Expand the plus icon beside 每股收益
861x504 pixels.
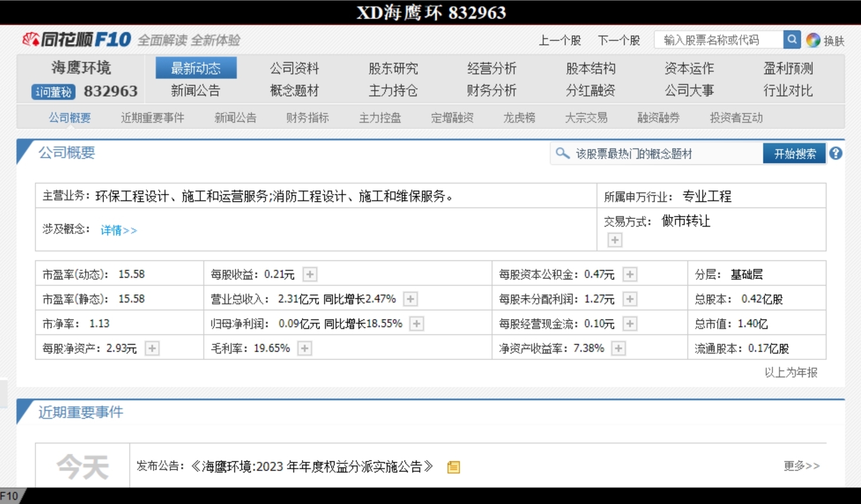point(310,274)
